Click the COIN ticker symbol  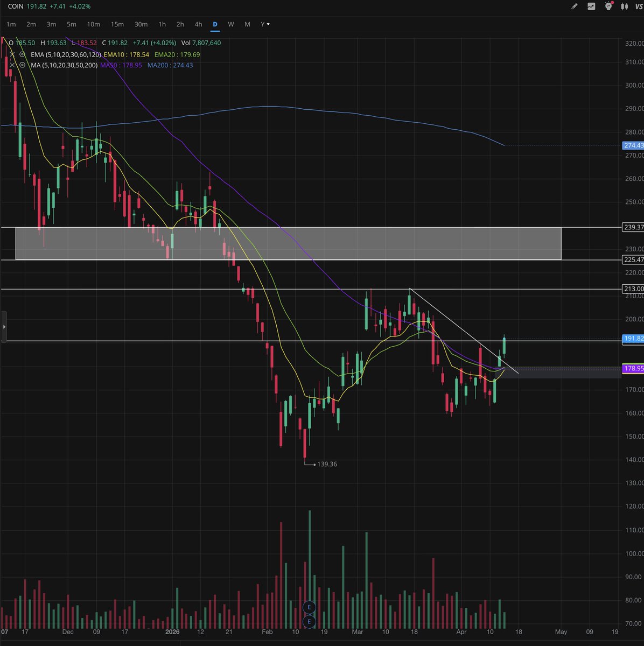coord(16,6)
